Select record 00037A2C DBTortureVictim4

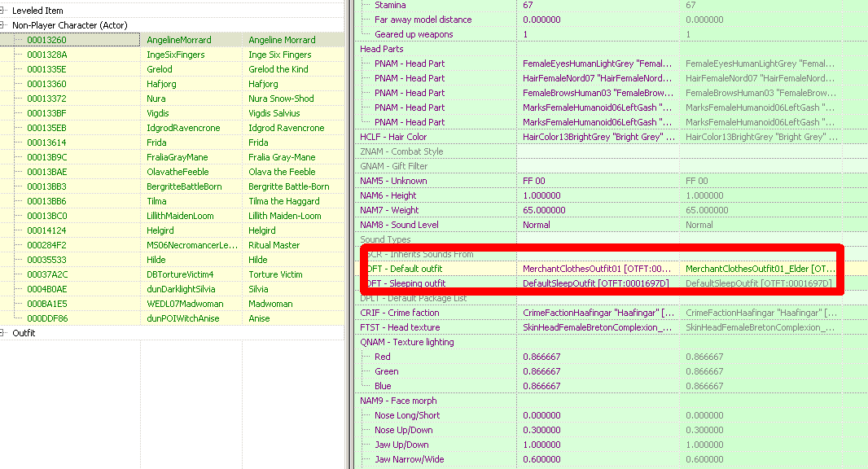[x=172, y=274]
